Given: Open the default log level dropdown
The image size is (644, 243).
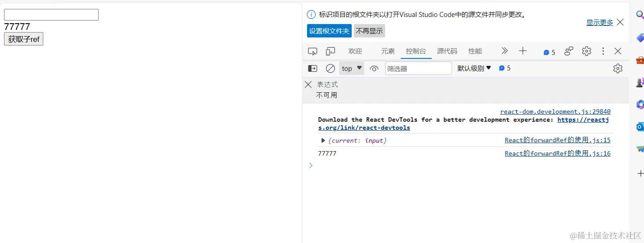Looking at the screenshot, I should (x=474, y=68).
